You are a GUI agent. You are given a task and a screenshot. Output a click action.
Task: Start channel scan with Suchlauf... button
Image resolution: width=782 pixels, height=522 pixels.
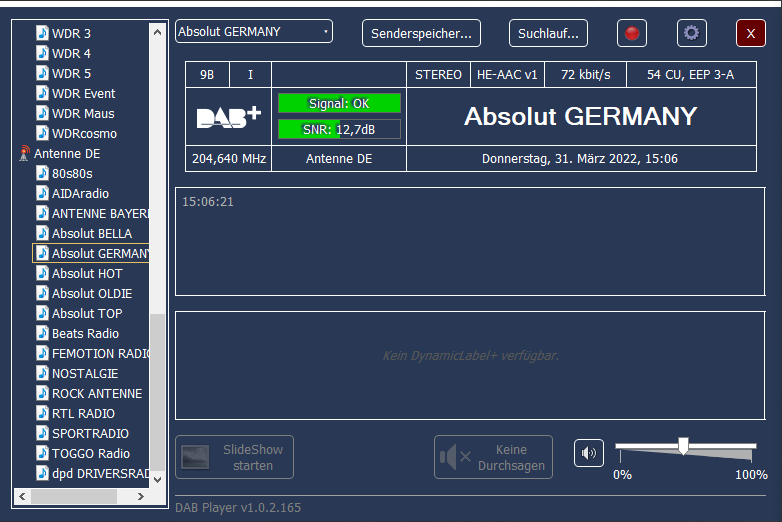click(548, 33)
